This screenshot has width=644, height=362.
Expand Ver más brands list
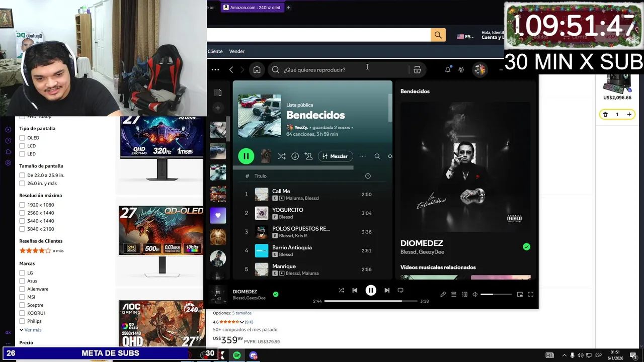point(30,330)
